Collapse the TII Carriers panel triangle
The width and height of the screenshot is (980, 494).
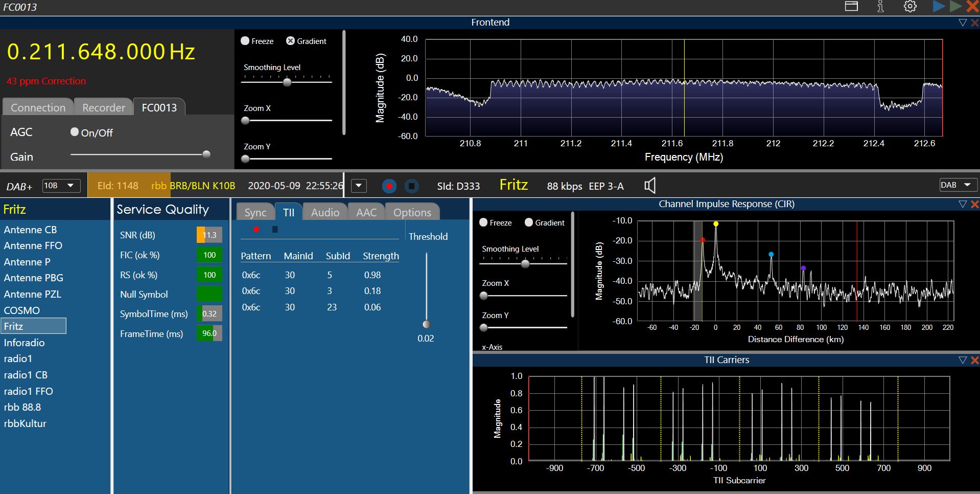click(x=963, y=360)
